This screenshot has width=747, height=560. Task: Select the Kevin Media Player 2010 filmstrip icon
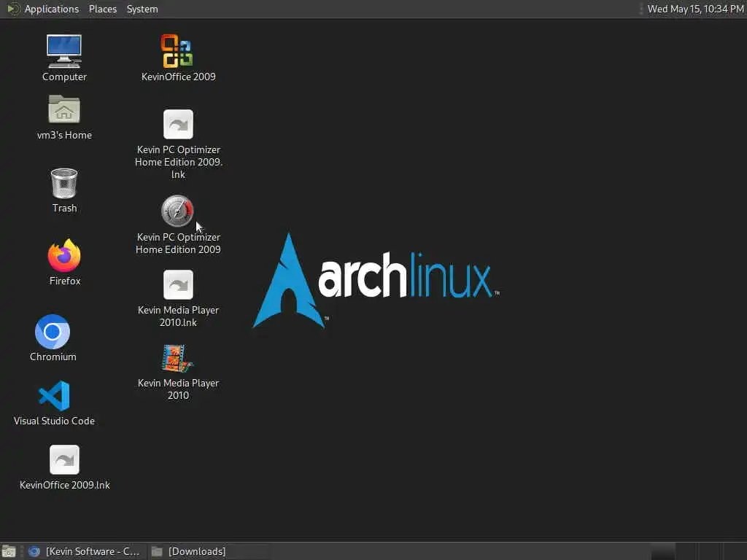pos(177,358)
